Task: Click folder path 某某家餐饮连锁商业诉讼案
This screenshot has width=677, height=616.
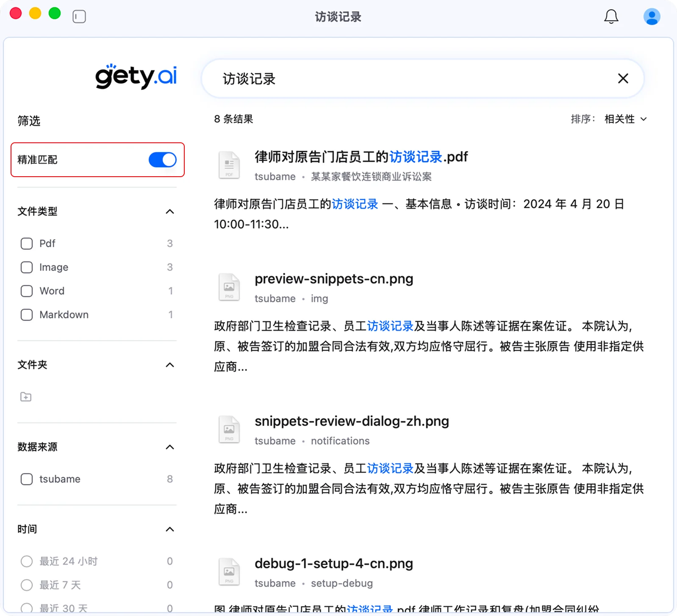Action: [x=371, y=177]
